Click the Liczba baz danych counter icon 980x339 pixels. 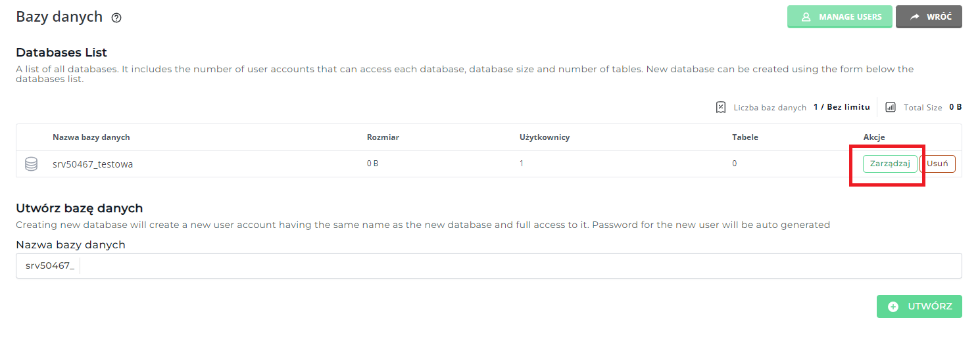(721, 107)
